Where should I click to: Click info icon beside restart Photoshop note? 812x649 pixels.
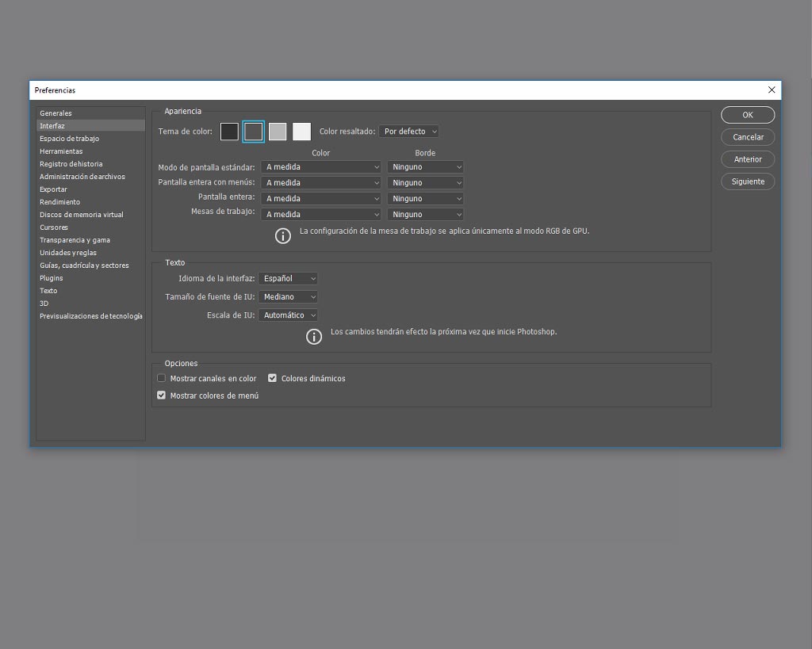tap(314, 337)
